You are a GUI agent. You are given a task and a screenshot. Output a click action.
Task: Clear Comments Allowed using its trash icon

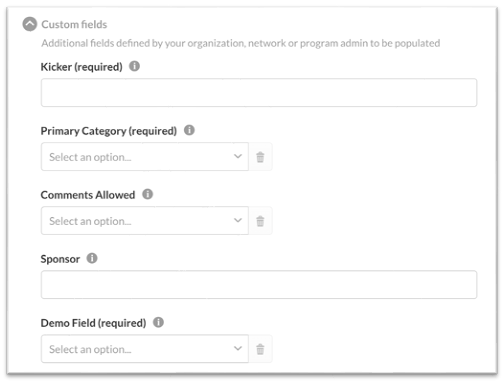(x=260, y=221)
